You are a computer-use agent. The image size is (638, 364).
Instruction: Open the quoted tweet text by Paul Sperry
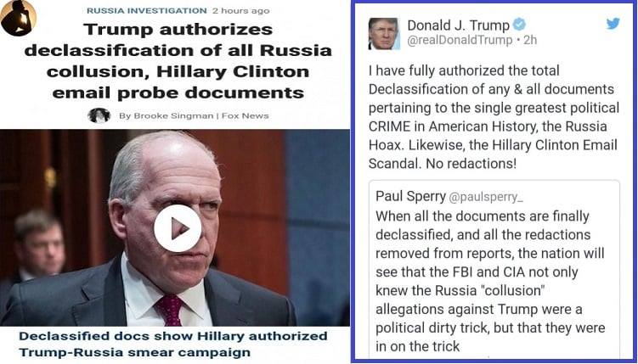(x=490, y=281)
